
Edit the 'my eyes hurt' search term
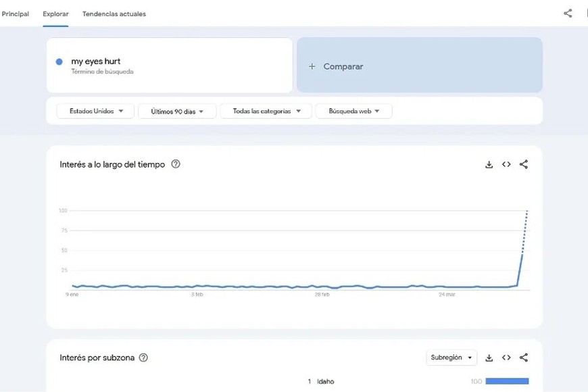[x=96, y=62]
